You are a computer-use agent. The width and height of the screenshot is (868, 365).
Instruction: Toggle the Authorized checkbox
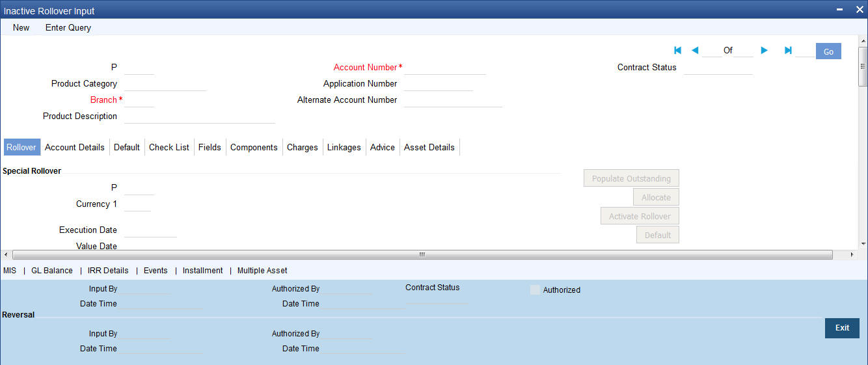point(536,290)
